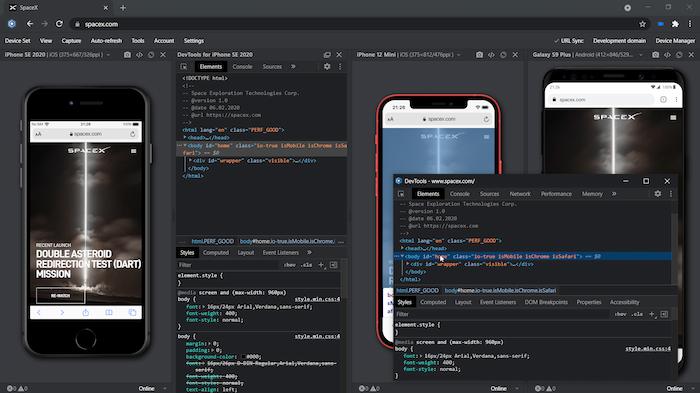This screenshot has width=700, height=393.
Task: Open Galaxy S9 Plus device selector dropdown
Action: coord(641,54)
